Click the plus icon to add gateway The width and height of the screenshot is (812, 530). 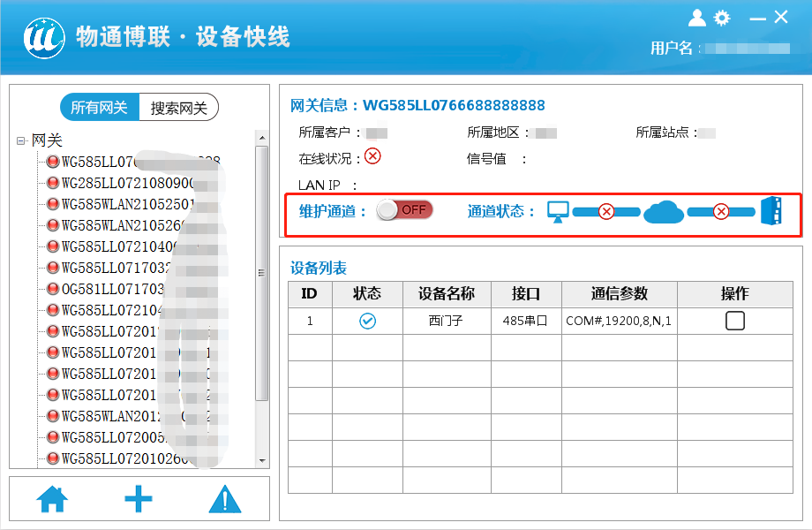coord(139,499)
